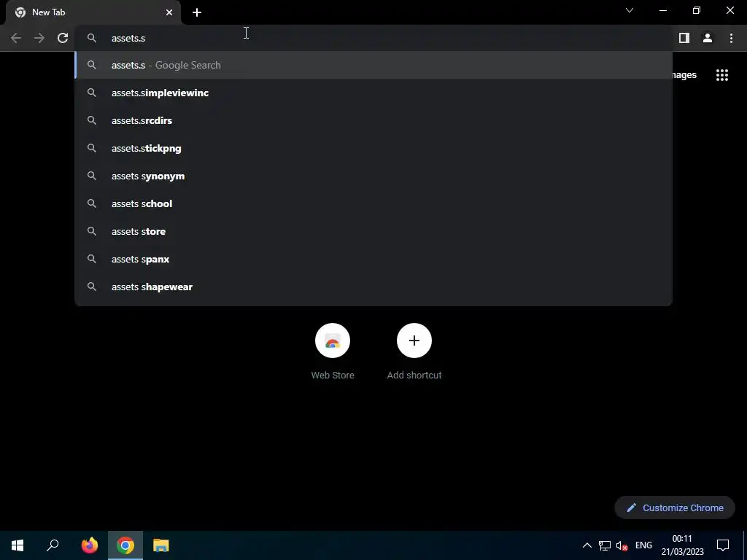Open Chrome's three-dot menu
The width and height of the screenshot is (747, 560).
(731, 38)
